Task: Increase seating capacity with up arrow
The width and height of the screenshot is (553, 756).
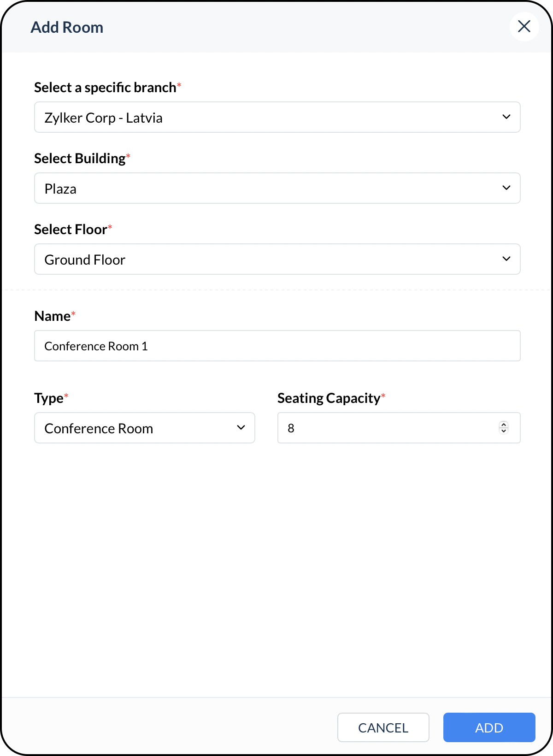Action: tap(504, 425)
